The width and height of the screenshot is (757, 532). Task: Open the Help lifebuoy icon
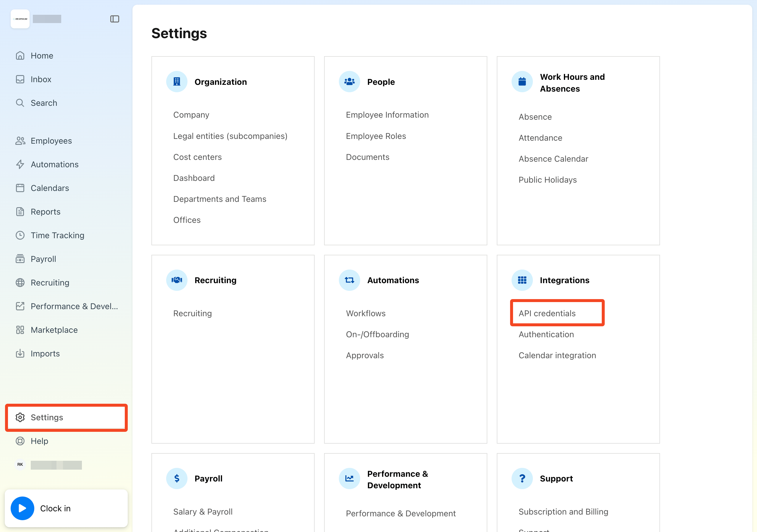20,441
